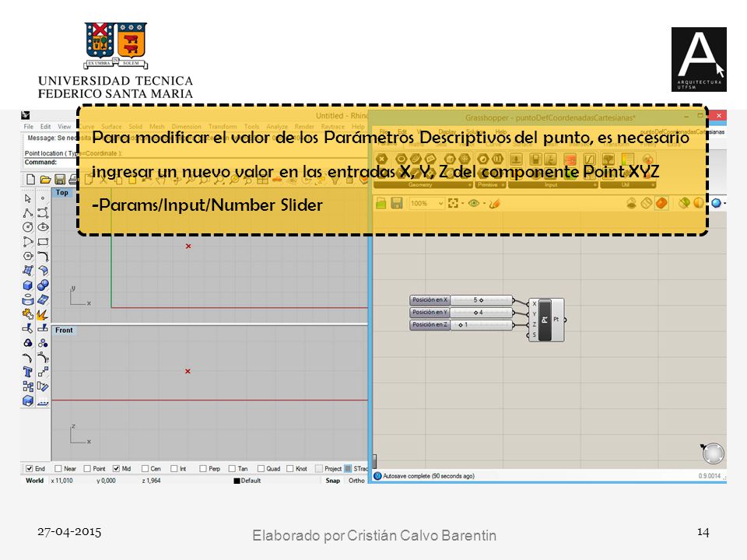Select the control point Curve tool

pyautogui.click(x=43, y=212)
